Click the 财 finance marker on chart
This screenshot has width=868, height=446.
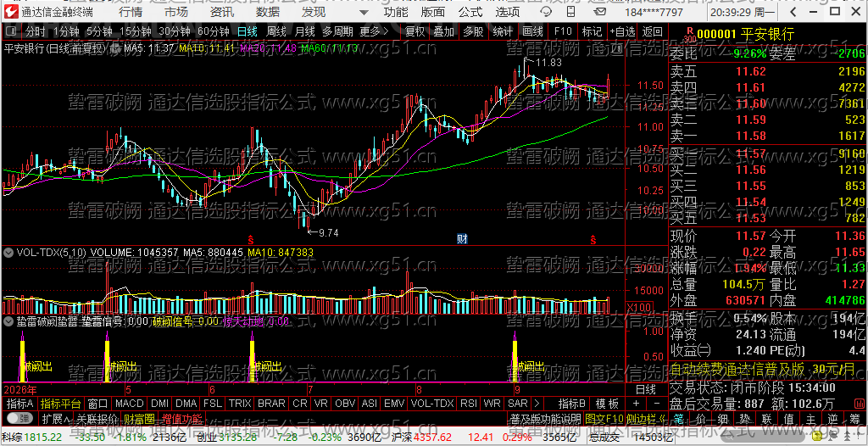pyautogui.click(x=462, y=239)
